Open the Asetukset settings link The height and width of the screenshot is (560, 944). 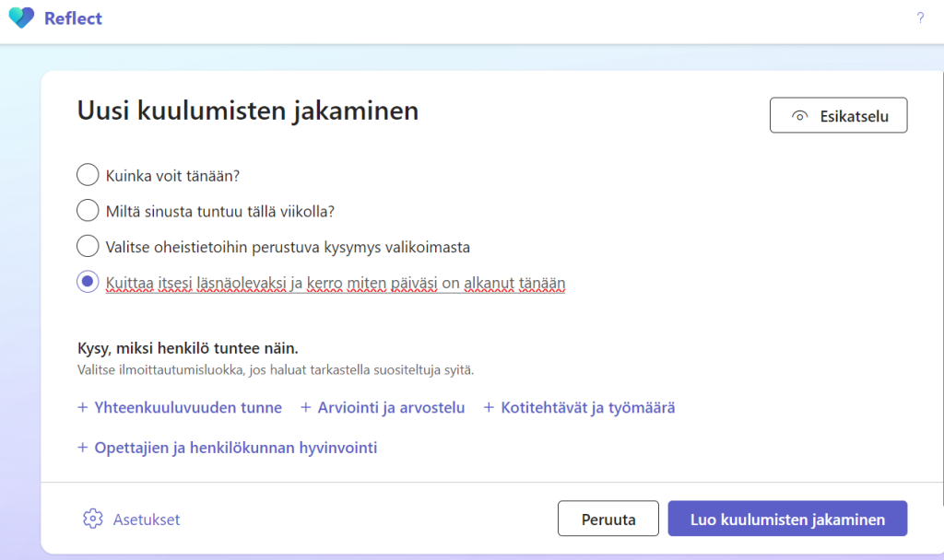(146, 519)
